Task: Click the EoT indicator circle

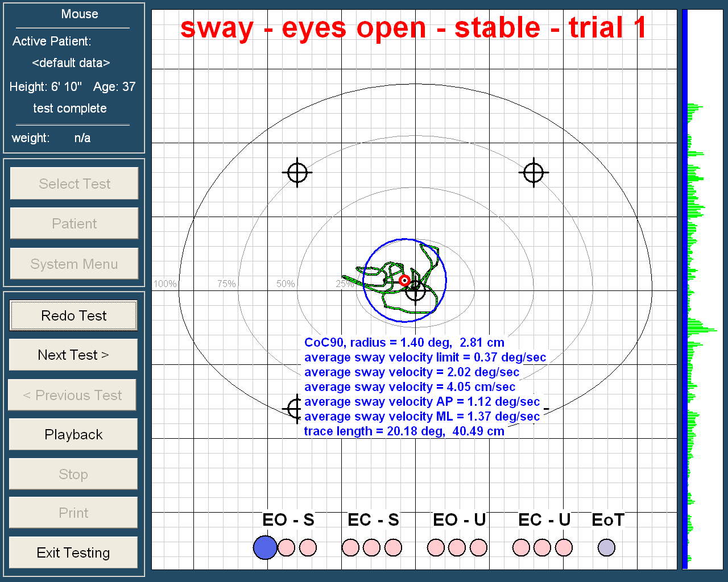Action: pos(606,547)
